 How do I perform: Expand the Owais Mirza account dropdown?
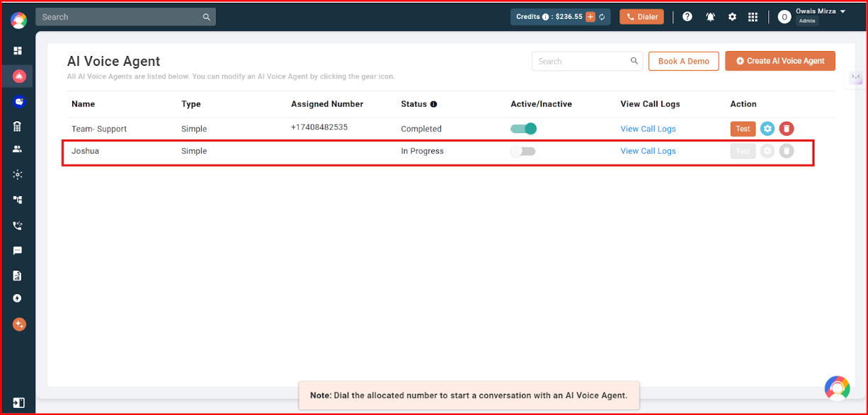843,11
